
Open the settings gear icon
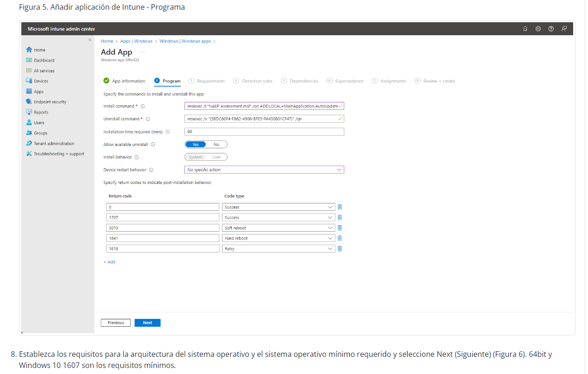pos(538,29)
